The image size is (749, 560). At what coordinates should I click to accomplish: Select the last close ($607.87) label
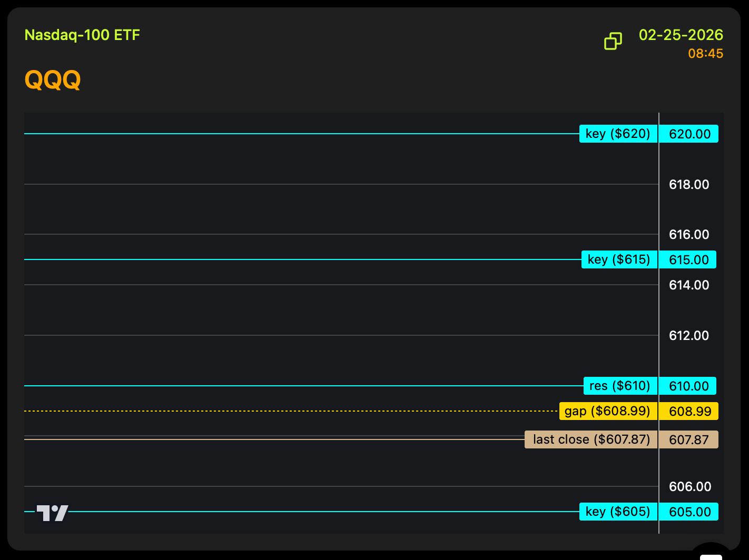591,439
